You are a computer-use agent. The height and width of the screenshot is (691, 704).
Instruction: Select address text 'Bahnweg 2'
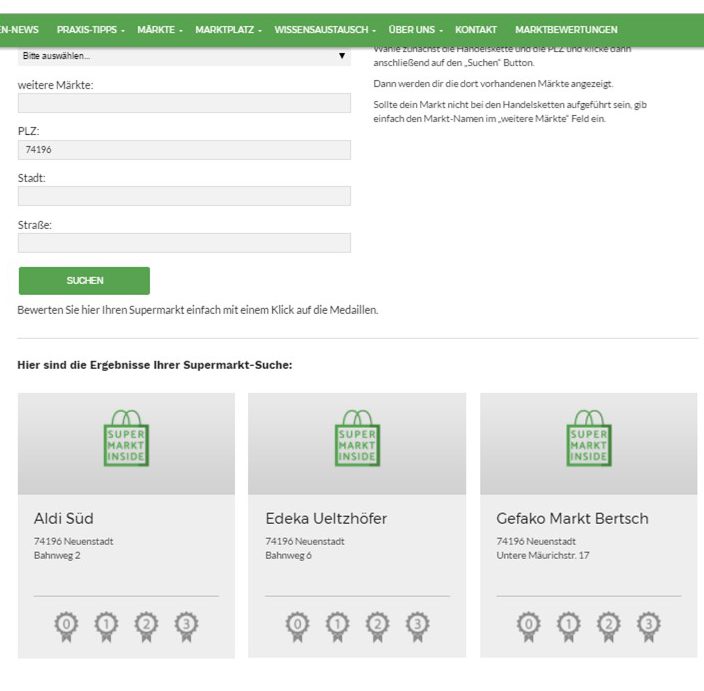tap(57, 555)
